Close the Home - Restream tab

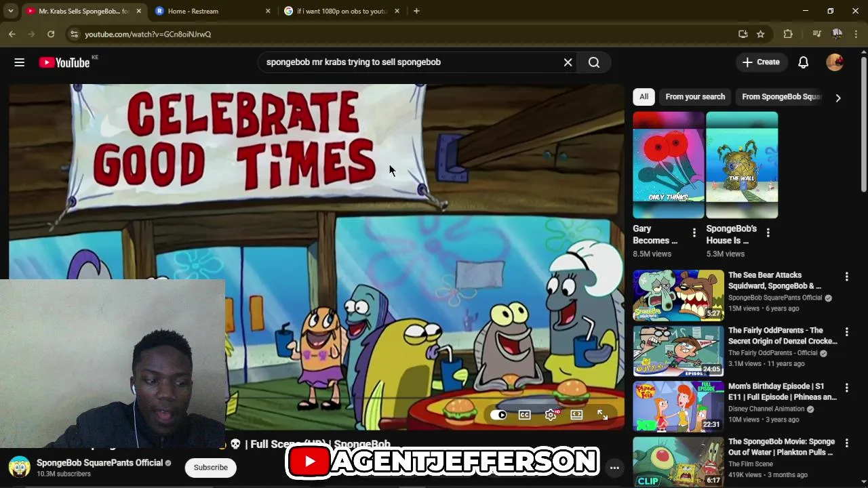click(x=268, y=11)
